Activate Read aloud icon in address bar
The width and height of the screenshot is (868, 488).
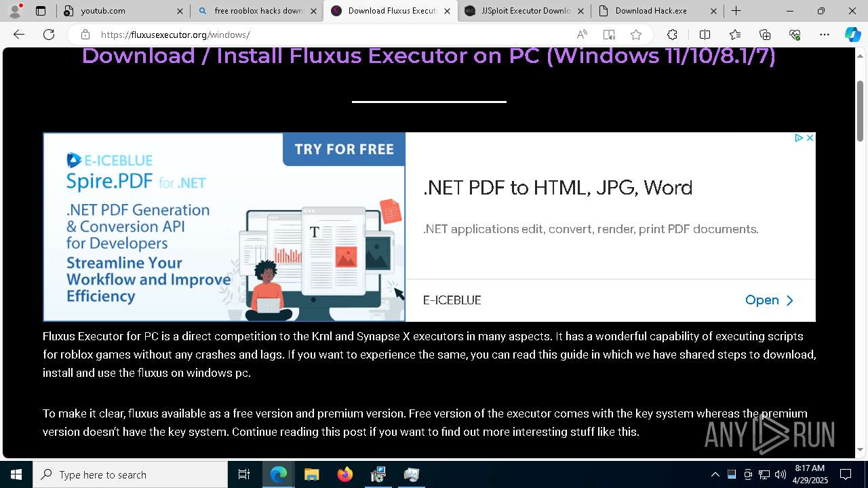[582, 35]
